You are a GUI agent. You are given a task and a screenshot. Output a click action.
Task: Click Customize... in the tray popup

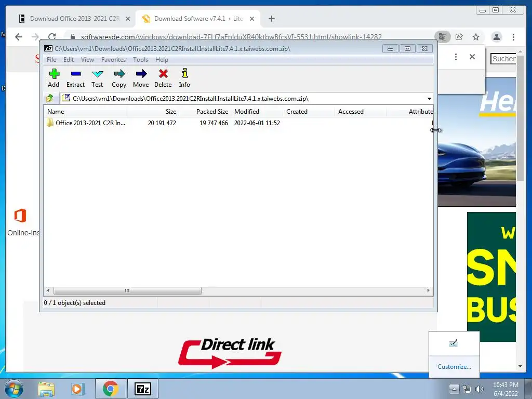[454, 367]
